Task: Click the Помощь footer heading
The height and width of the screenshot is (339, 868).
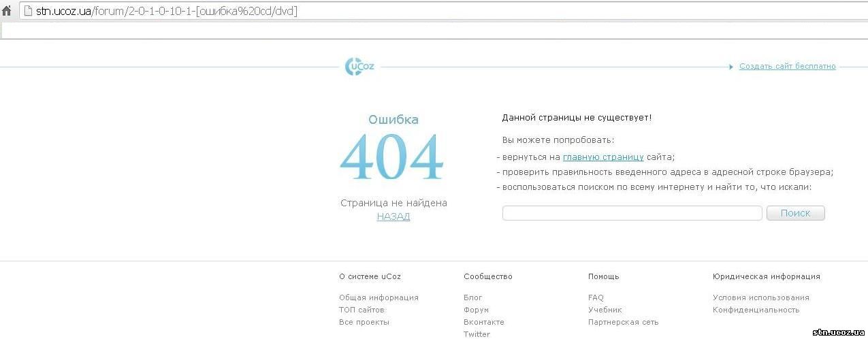Action: 603,276
